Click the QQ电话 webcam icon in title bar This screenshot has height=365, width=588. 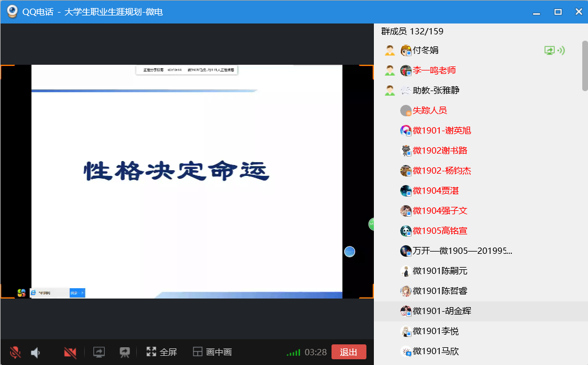tap(11, 11)
